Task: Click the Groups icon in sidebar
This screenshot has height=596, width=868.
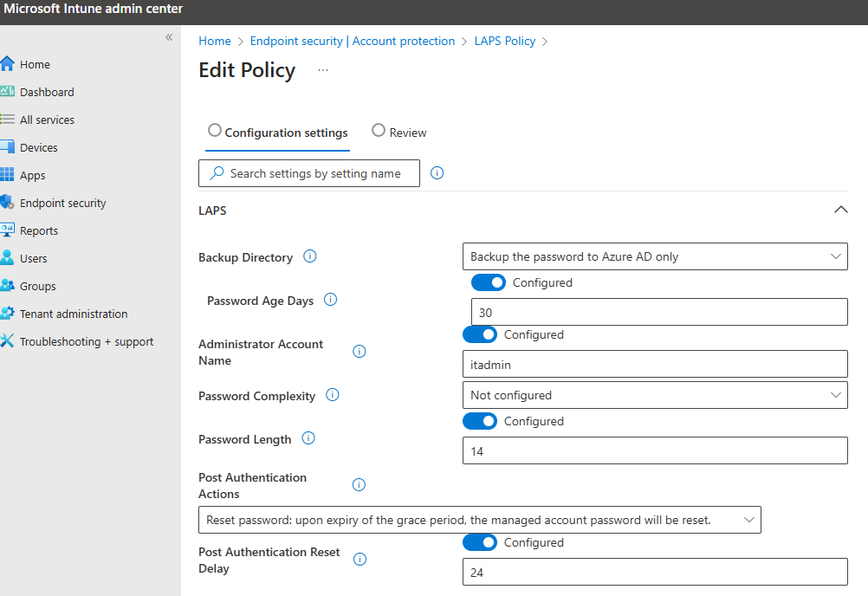Action: point(8,286)
